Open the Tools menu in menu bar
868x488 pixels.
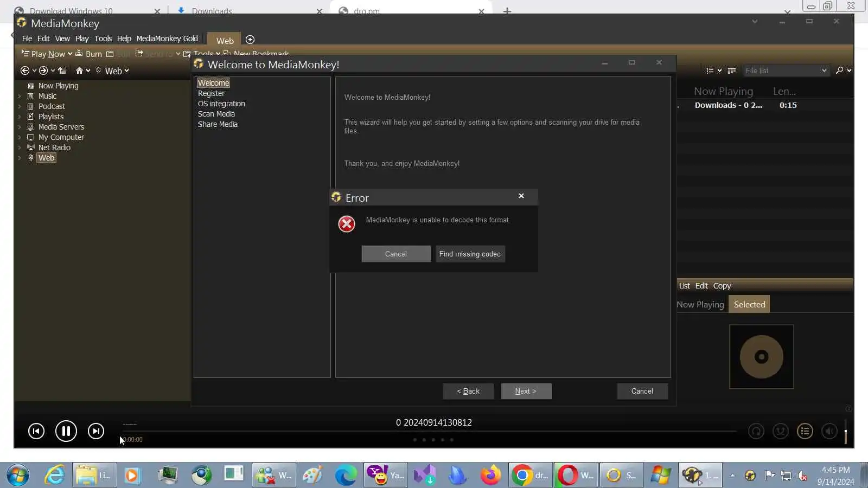tap(103, 38)
